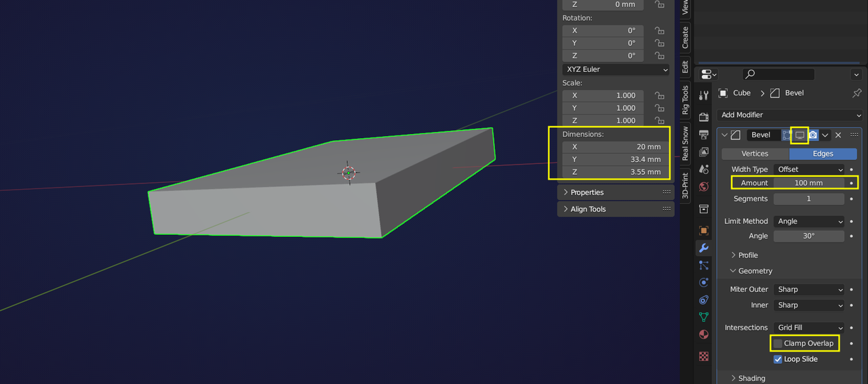
Task: Toggle Bevel modifier render display camera icon
Action: 812,135
